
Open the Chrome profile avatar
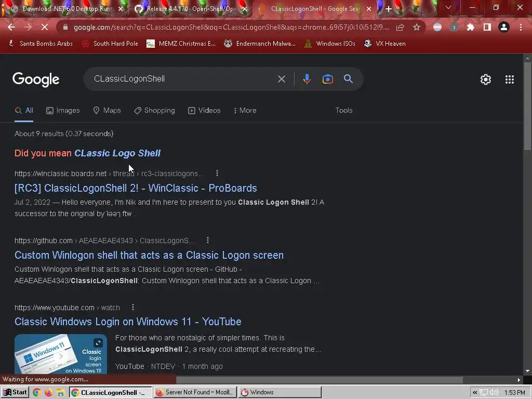(x=503, y=27)
